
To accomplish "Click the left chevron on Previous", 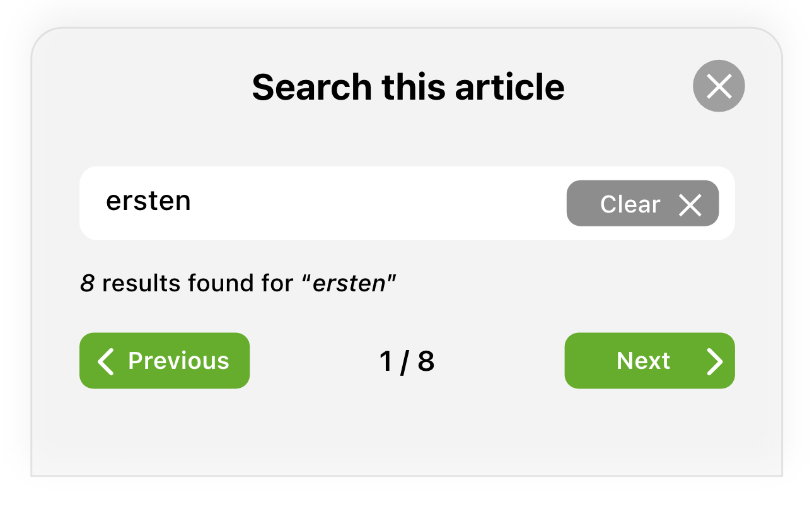I will [106, 361].
